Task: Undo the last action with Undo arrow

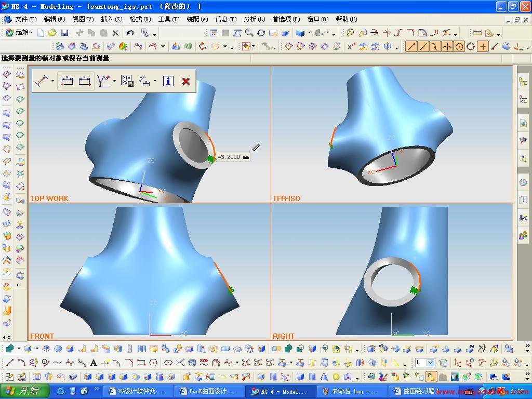Action: [130, 33]
